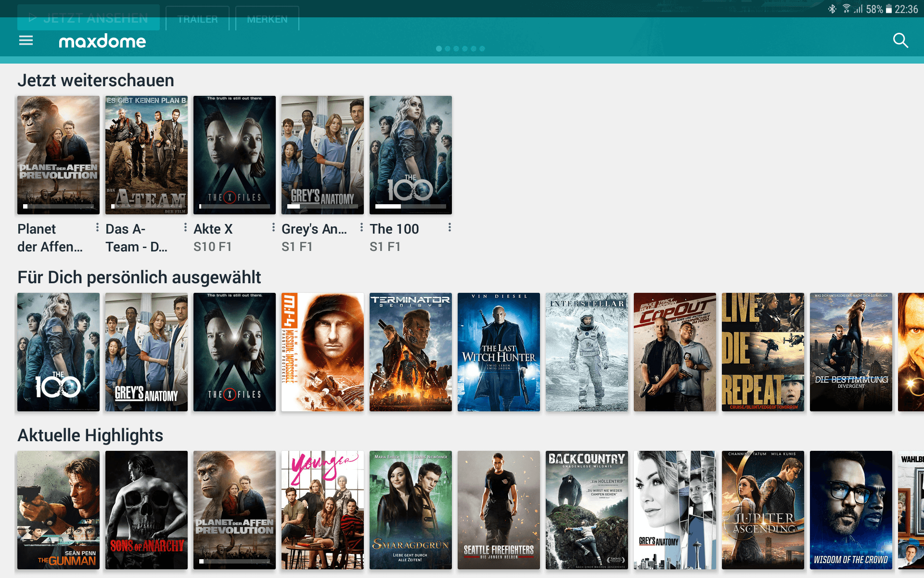
Task: Tap the 'Akte X' title text
Action: coord(213,229)
